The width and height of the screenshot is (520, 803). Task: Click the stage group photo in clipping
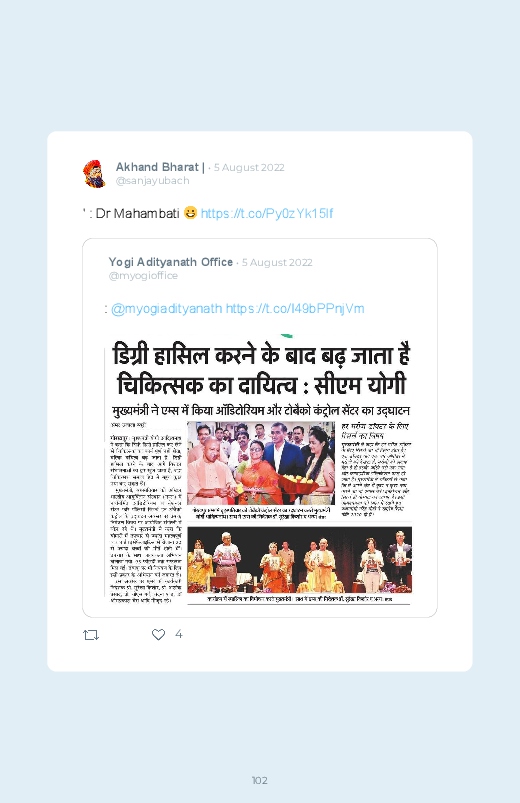pos(300,560)
